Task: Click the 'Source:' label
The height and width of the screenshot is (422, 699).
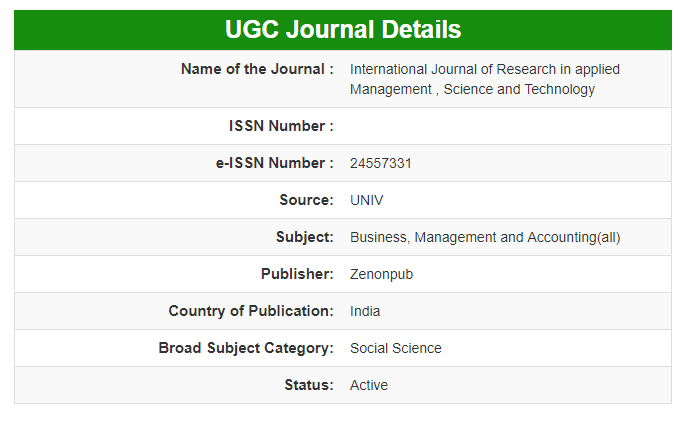Action: [x=306, y=200]
